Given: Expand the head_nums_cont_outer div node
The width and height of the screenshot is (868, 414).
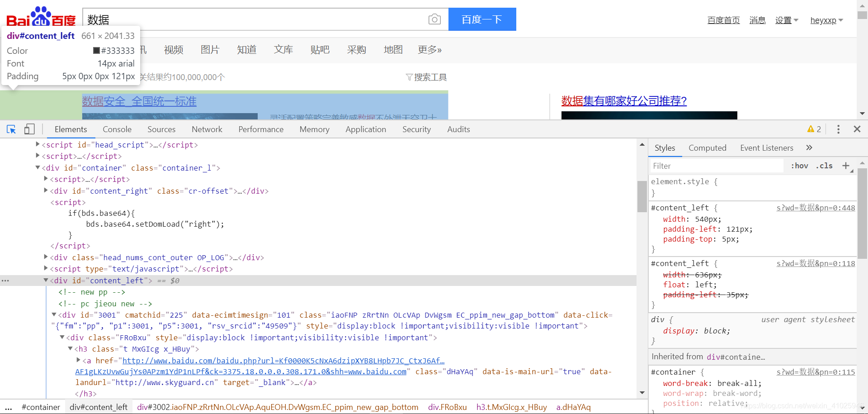Looking at the screenshot, I should coord(46,257).
